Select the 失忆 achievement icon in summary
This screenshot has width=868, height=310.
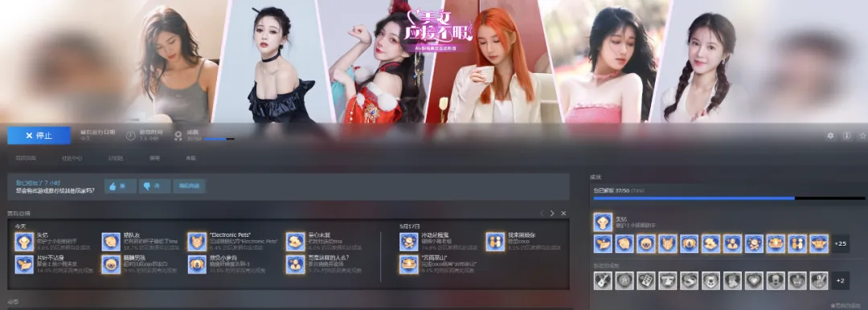(x=24, y=242)
